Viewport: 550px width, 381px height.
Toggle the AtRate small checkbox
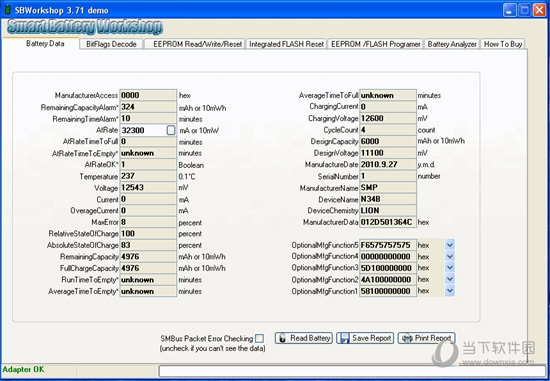(171, 130)
